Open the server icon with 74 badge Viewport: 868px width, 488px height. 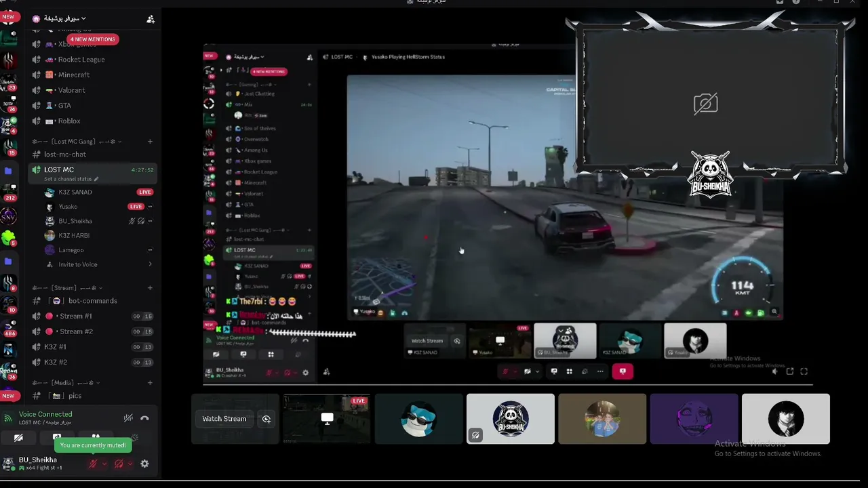(9, 103)
